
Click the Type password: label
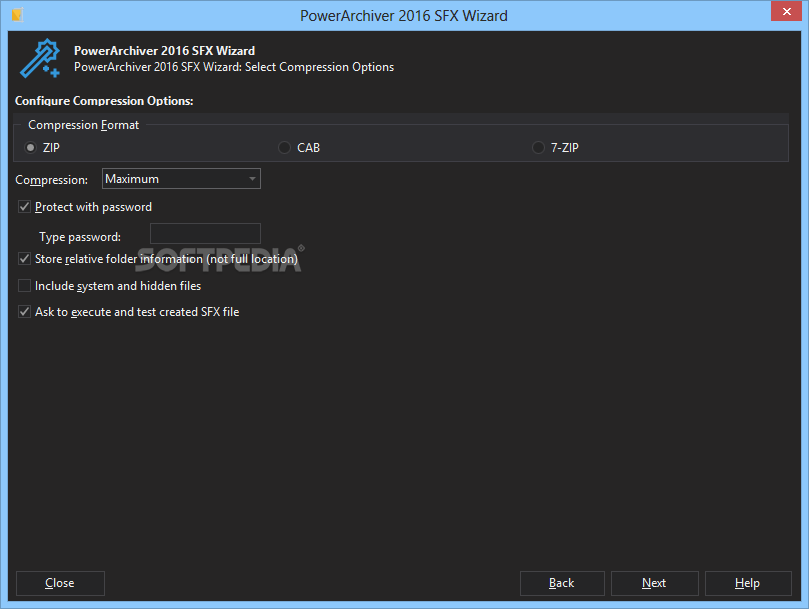click(80, 237)
